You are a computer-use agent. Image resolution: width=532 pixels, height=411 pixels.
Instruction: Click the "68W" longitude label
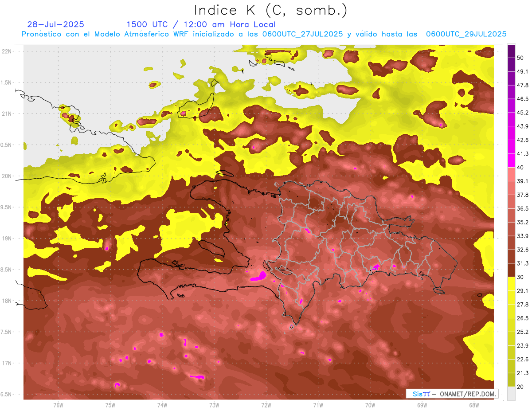tap(474, 405)
